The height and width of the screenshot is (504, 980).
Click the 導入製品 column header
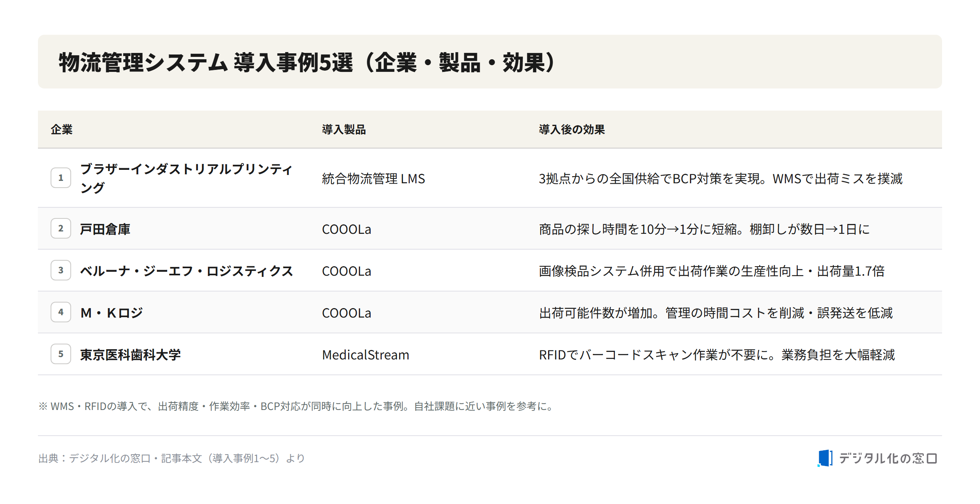click(344, 130)
